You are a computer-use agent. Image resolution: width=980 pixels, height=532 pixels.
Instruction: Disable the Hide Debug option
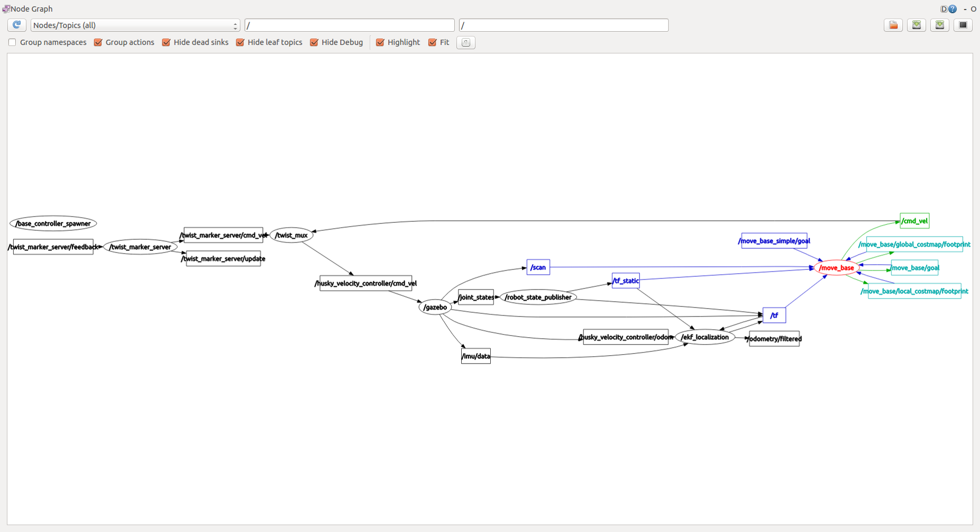click(x=315, y=42)
